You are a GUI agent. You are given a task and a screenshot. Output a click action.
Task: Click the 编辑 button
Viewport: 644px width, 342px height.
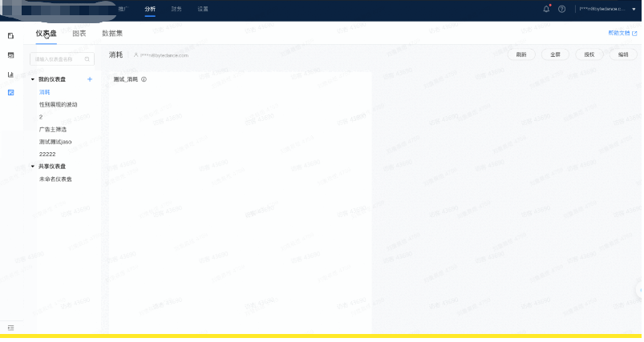click(622, 54)
